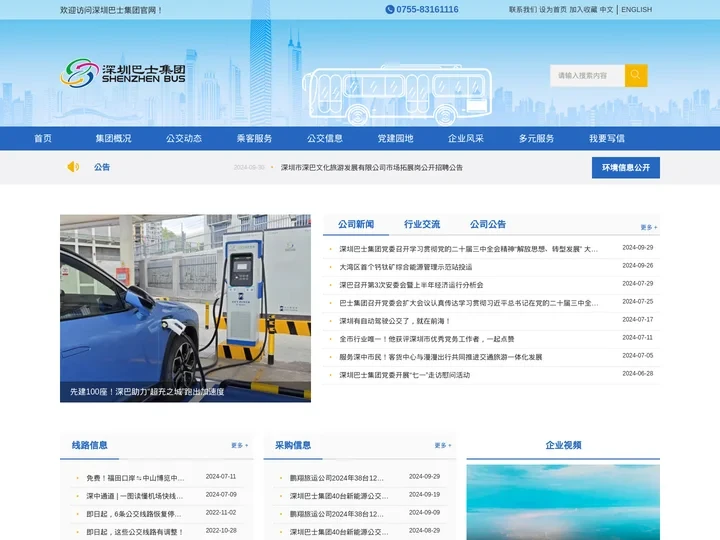This screenshot has height=540, width=720.
Task: Switch language to 中文
Action: click(x=606, y=10)
